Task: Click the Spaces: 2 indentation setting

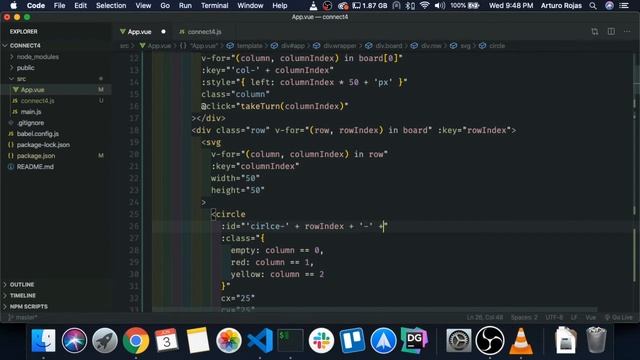Action: click(524, 317)
